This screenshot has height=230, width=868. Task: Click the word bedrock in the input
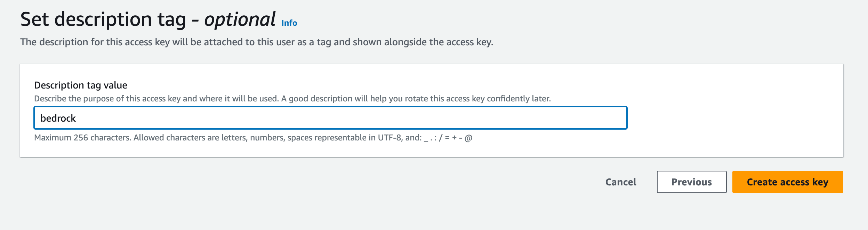click(x=58, y=118)
